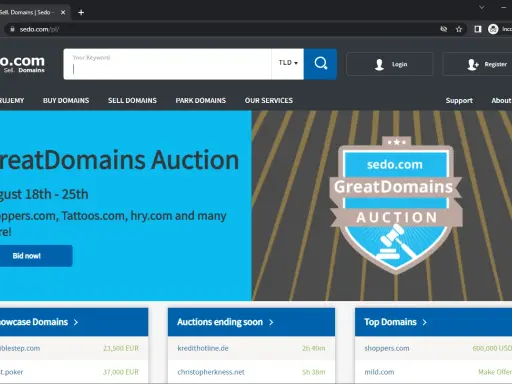
Task: Click the GreatDomains Auction badge image
Action: (x=396, y=205)
